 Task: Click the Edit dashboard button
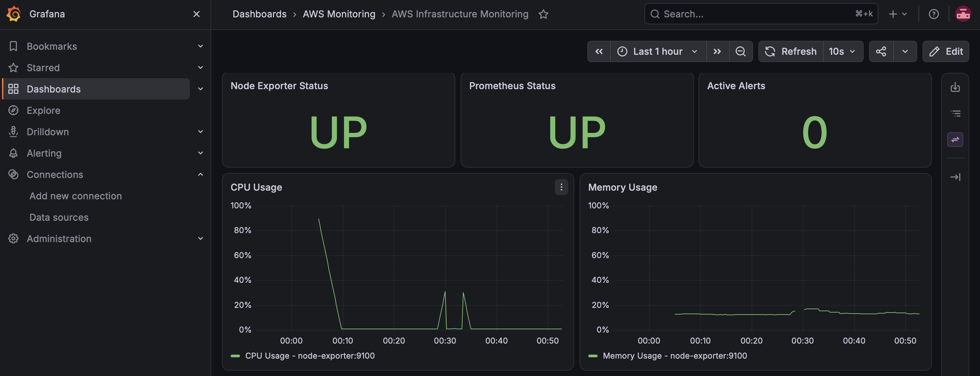[946, 51]
